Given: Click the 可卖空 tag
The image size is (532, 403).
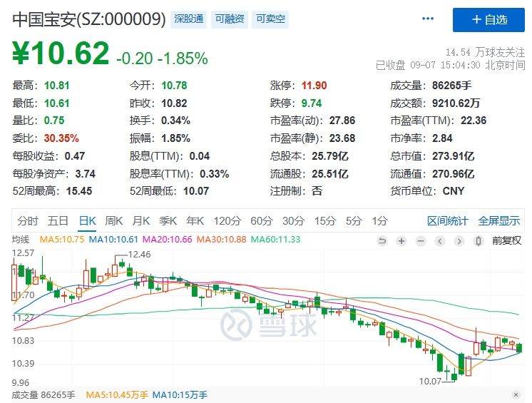Looking at the screenshot, I should [x=270, y=19].
